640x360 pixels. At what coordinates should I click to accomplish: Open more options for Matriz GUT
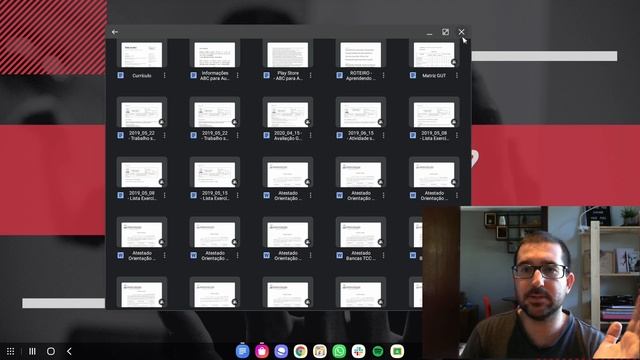457,76
